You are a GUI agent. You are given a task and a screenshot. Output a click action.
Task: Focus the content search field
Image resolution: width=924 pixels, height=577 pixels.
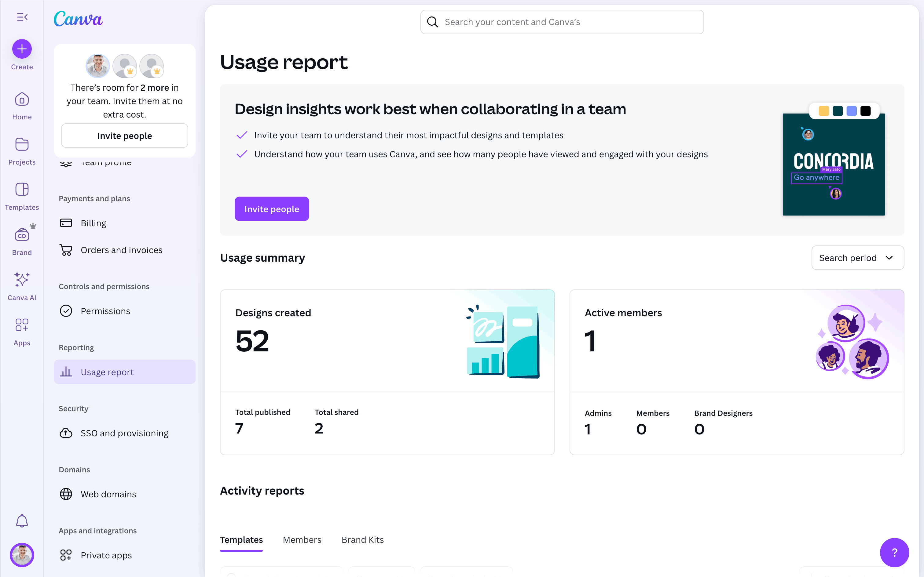pos(561,22)
